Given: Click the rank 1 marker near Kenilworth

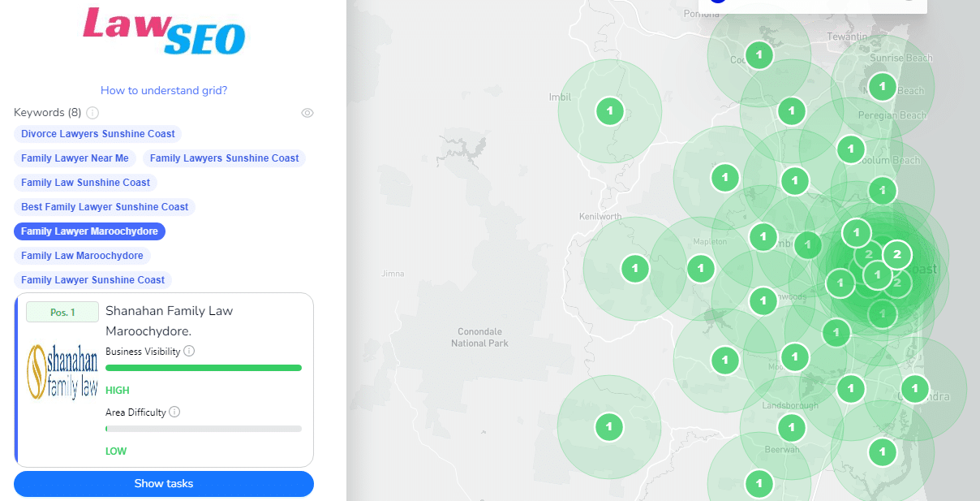Looking at the screenshot, I should point(634,268).
